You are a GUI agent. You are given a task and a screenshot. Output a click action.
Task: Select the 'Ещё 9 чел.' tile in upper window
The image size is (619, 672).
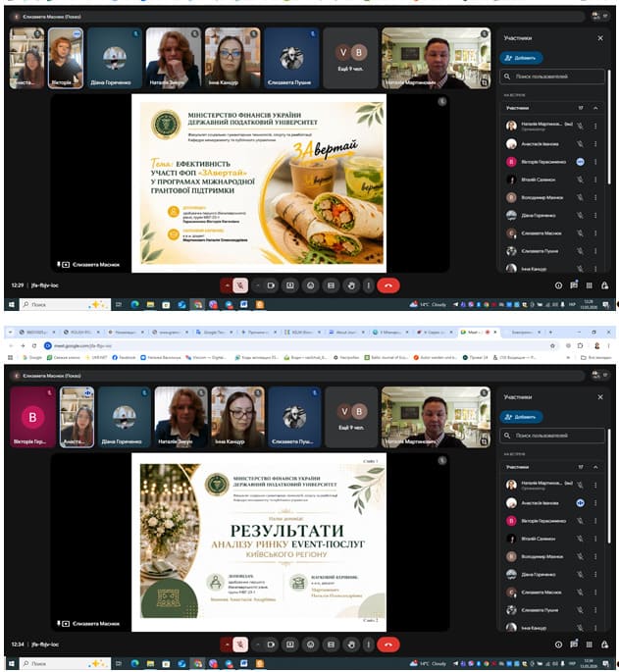(350, 58)
